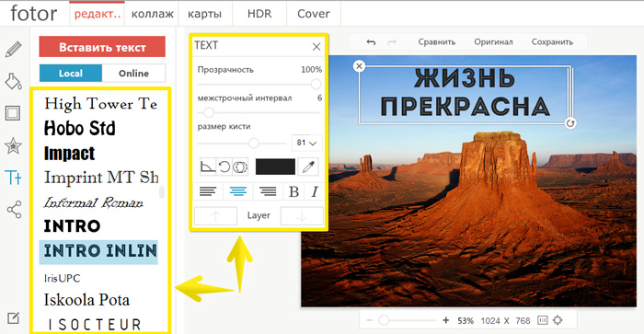Viewport: 644px width, 334px height.
Task: Click the undo arrow above the canvas
Action: [371, 42]
